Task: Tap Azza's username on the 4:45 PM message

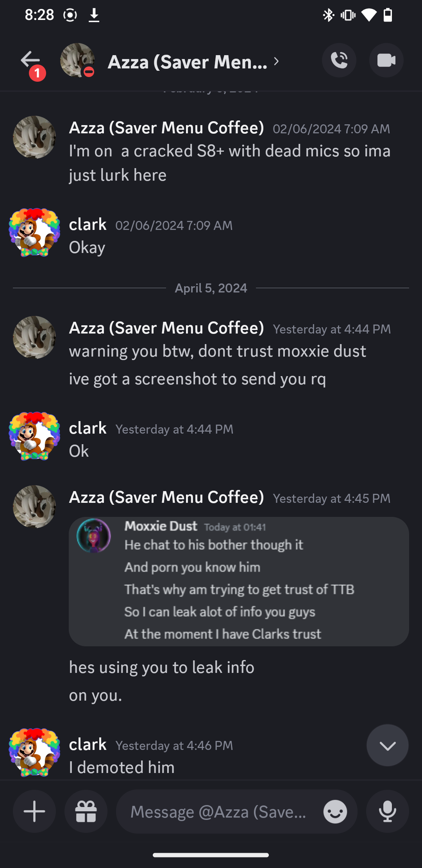Action: 166,497
